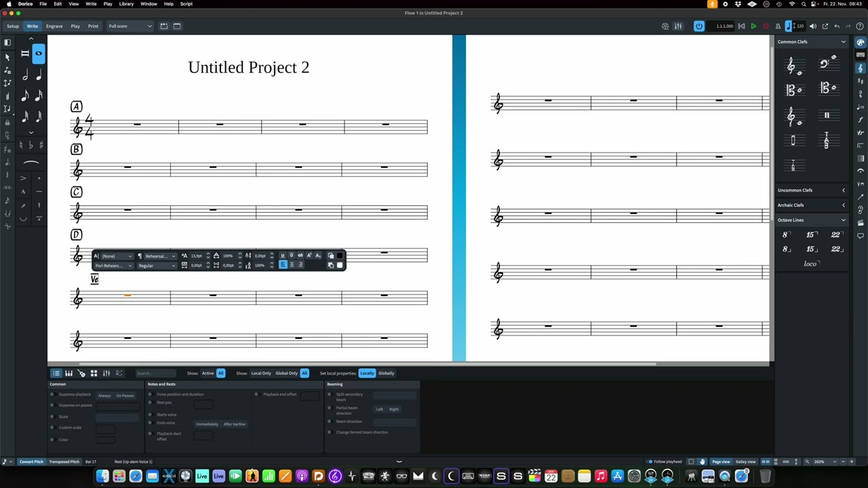
Task: Open the Full score layout dropdown
Action: click(130, 26)
